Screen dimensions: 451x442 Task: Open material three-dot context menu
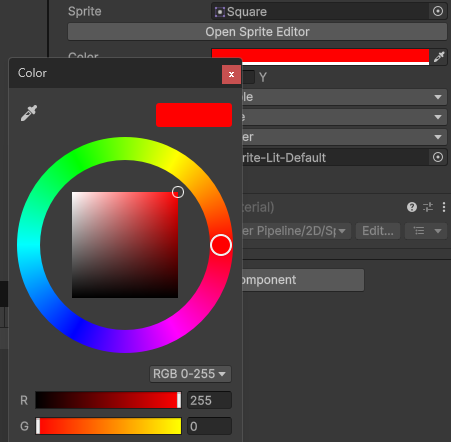point(444,207)
